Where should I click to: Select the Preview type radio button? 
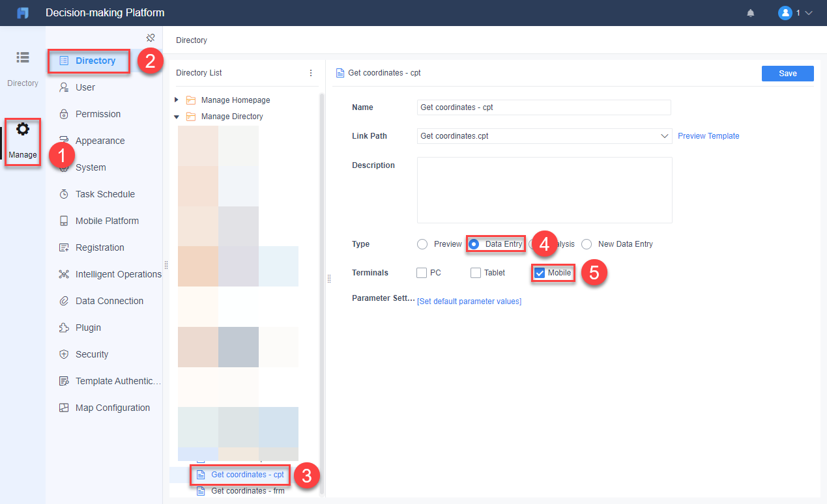422,244
